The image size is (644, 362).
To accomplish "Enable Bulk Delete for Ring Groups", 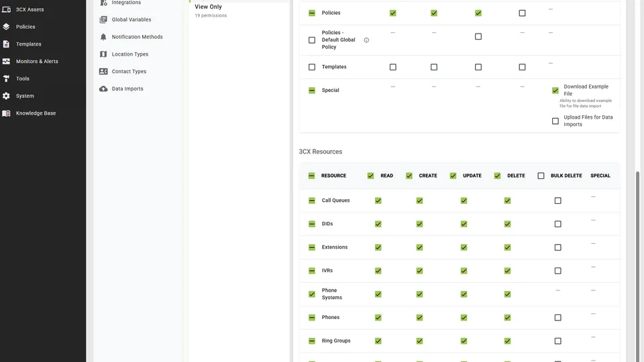I will [557, 341].
